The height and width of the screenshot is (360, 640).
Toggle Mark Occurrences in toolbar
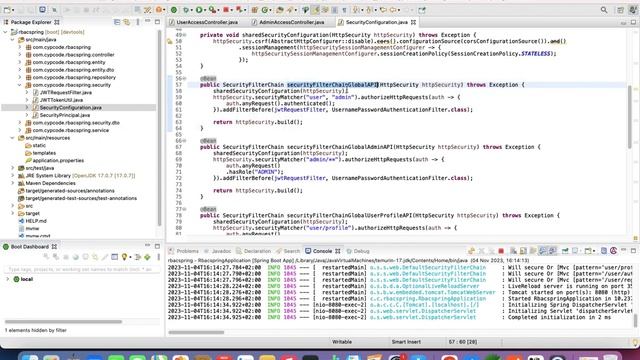(x=316, y=10)
